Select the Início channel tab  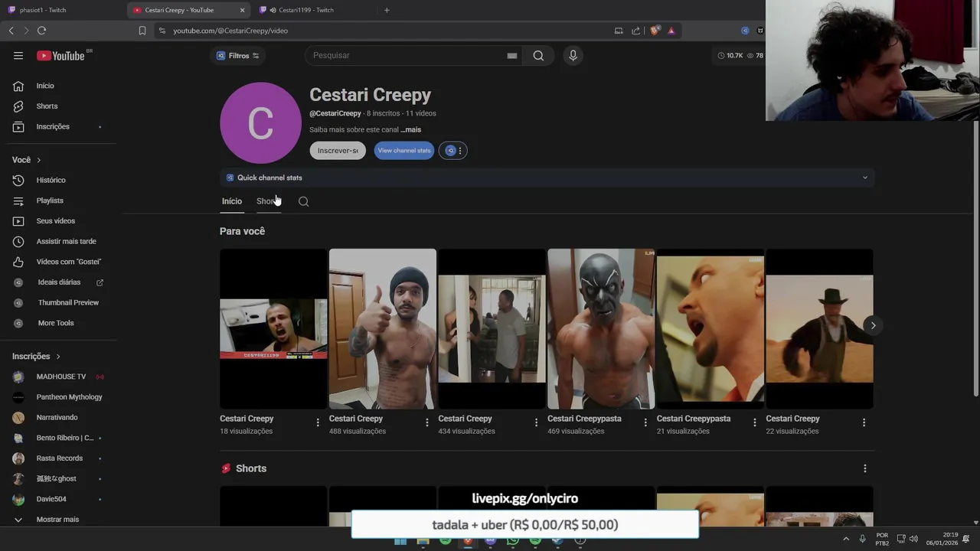click(x=232, y=201)
